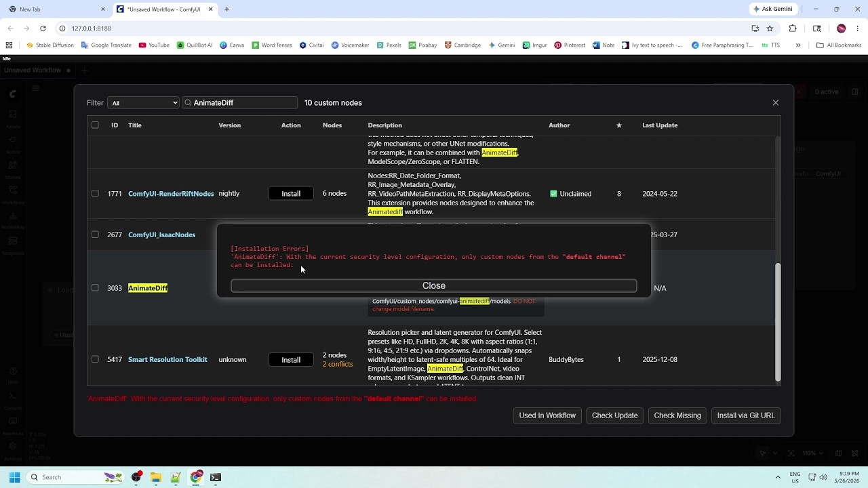Close the Custom Nodes Manager dialog
Viewport: 868px width, 488px height.
pos(776,103)
